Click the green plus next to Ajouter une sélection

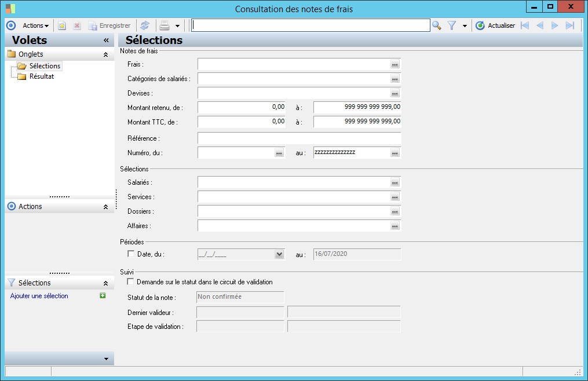[x=103, y=296]
